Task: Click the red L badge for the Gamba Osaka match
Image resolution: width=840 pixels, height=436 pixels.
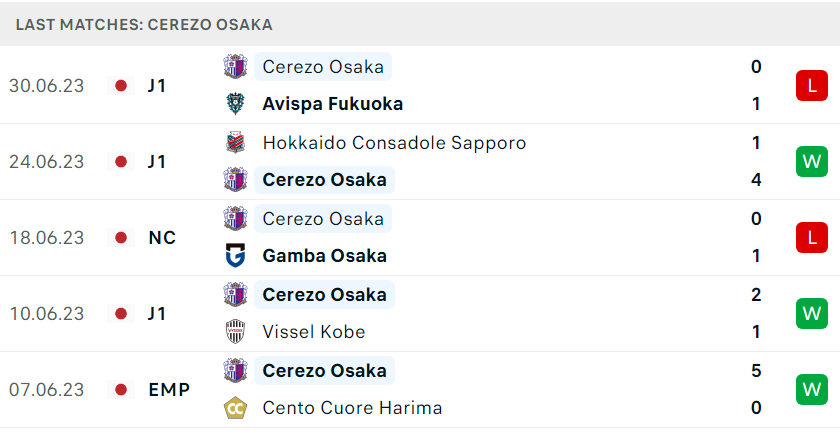Action: click(x=812, y=237)
